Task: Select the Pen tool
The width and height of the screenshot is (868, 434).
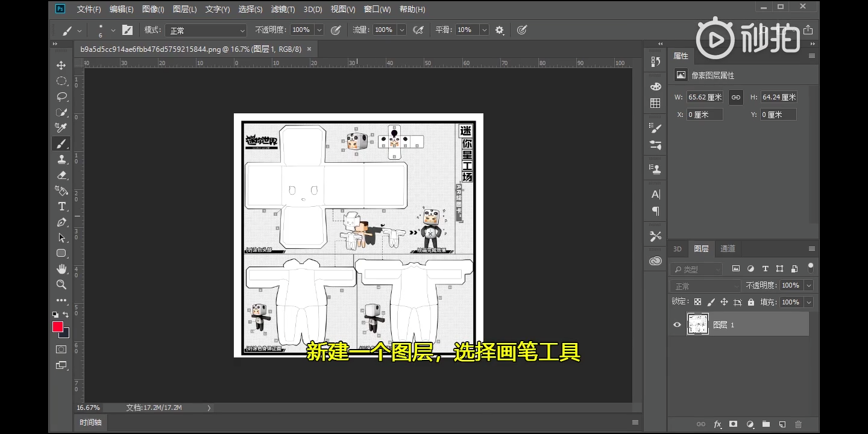Action: [61, 222]
